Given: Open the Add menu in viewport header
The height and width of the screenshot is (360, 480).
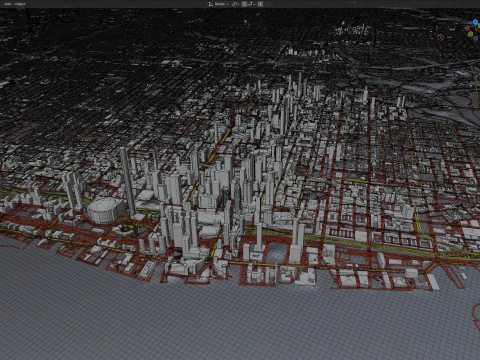Looking at the screenshot, I should pyautogui.click(x=8, y=4).
